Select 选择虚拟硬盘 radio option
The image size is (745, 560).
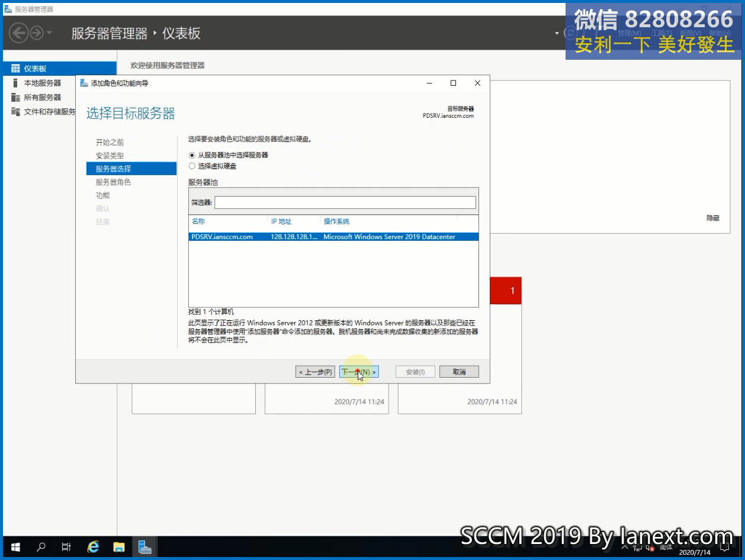213,166
